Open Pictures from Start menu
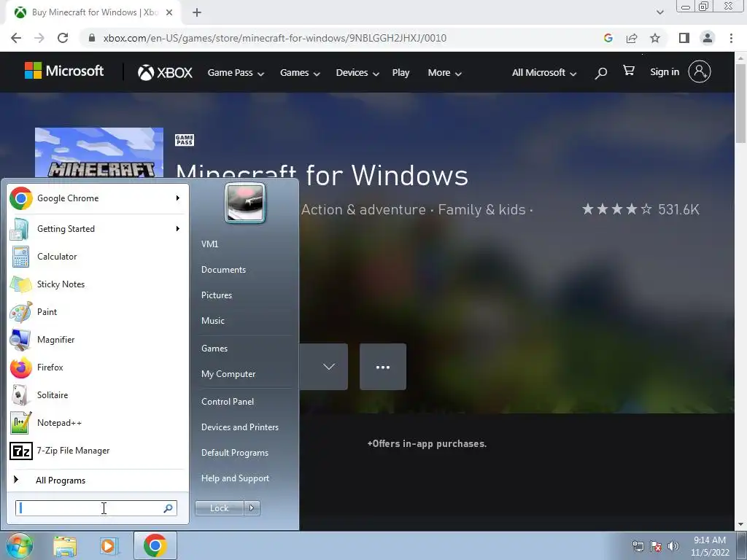 pyautogui.click(x=217, y=295)
